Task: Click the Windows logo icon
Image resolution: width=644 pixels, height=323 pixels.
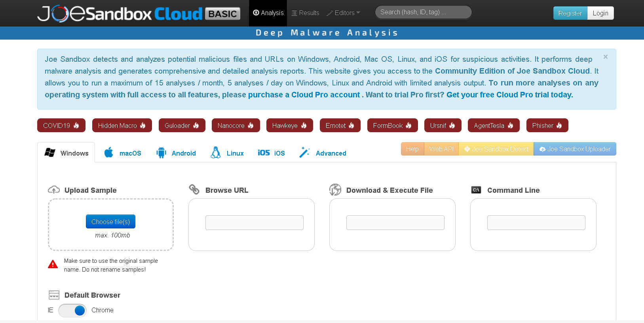Action: pos(50,152)
